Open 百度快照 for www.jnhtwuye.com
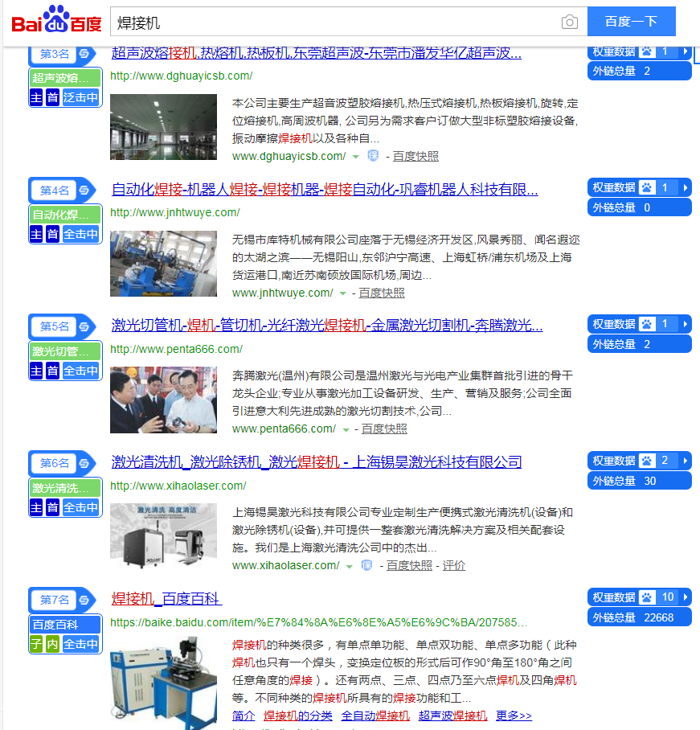700x730 pixels. pyautogui.click(x=382, y=293)
